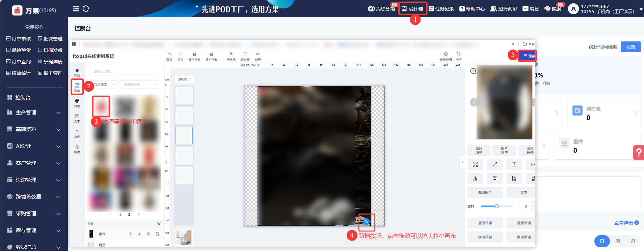Click the vertical flip hourglass icon
Image resolution: width=644 pixels, height=251 pixels.
(x=494, y=178)
